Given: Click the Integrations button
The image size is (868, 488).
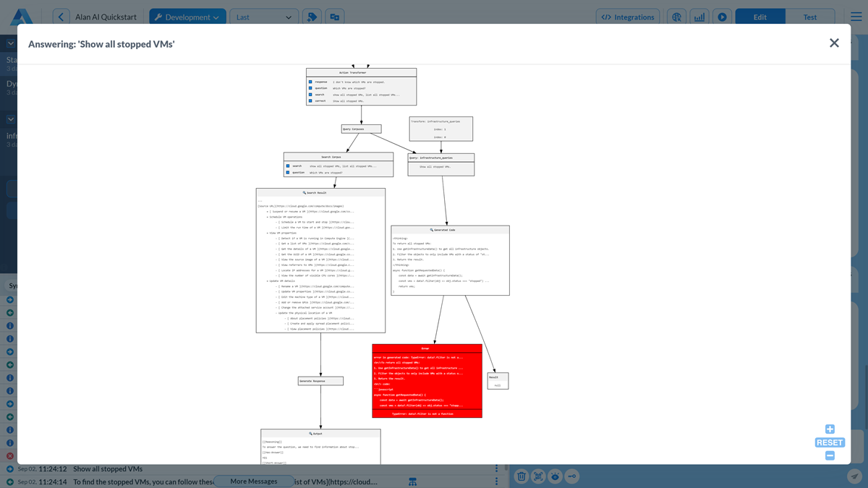Looking at the screenshot, I should pos(627,16).
